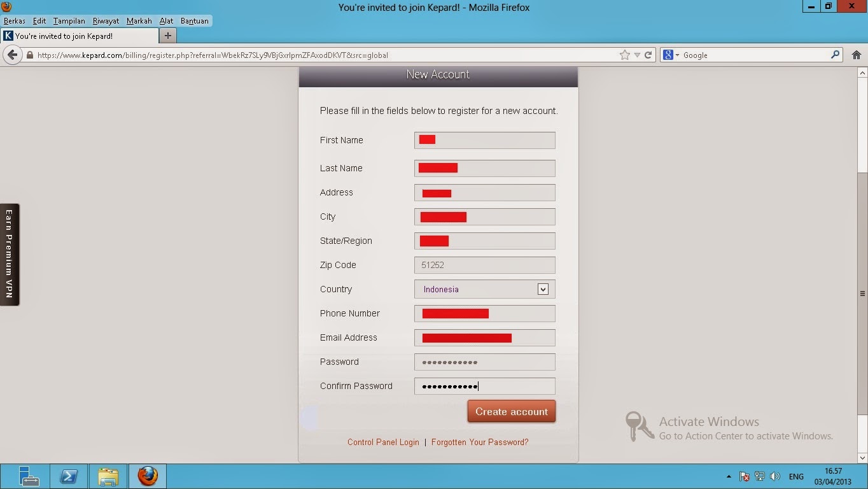Viewport: 868px width, 489px height.
Task: Click the Earn Premium VPN side tab
Action: point(10,254)
